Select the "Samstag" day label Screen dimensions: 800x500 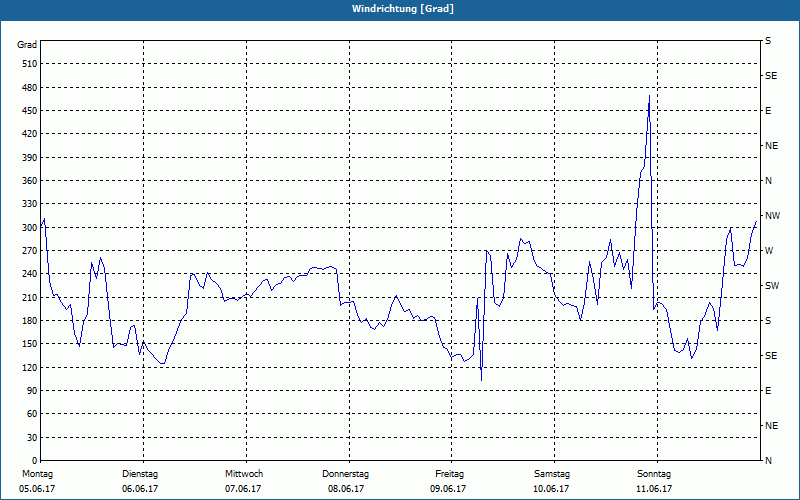552,474
